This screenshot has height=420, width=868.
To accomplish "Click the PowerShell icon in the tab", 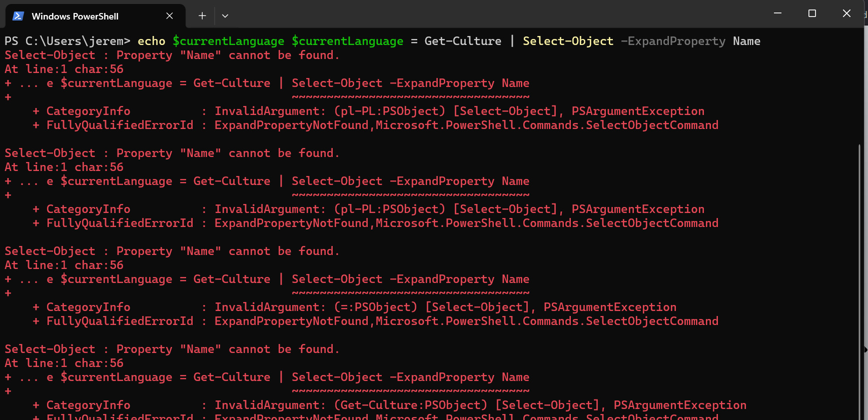I will [19, 16].
